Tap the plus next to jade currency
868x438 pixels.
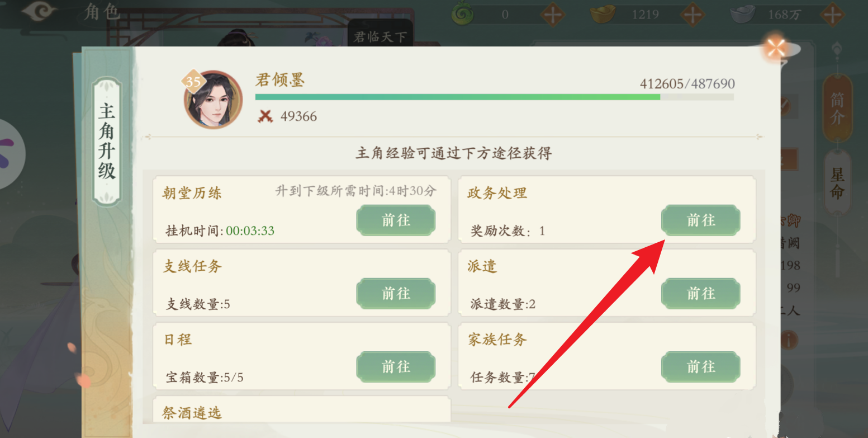tap(553, 14)
